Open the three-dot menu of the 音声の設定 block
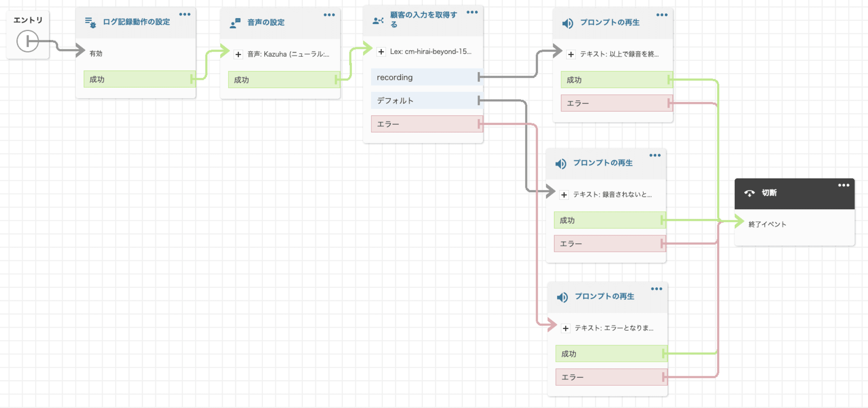Viewport: 868px width, 408px height. (329, 15)
